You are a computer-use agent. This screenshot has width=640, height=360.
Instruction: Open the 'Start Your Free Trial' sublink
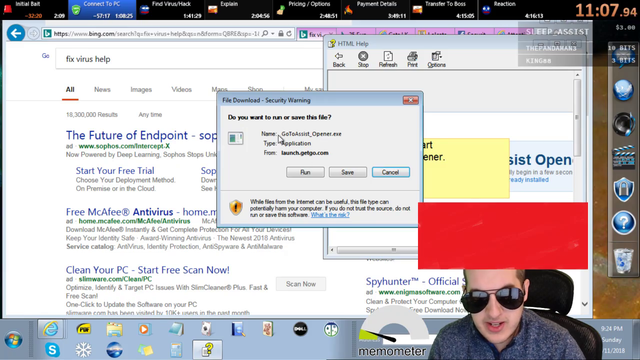click(x=115, y=171)
